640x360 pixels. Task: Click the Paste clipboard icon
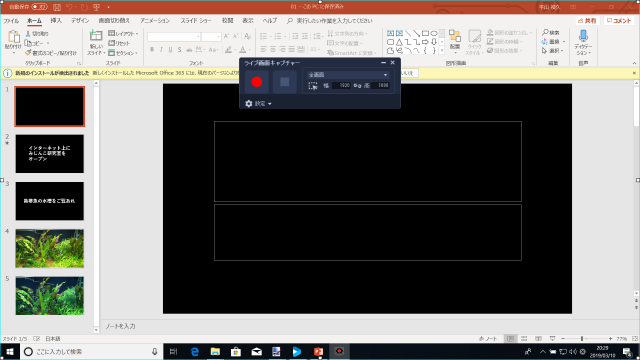[13, 40]
